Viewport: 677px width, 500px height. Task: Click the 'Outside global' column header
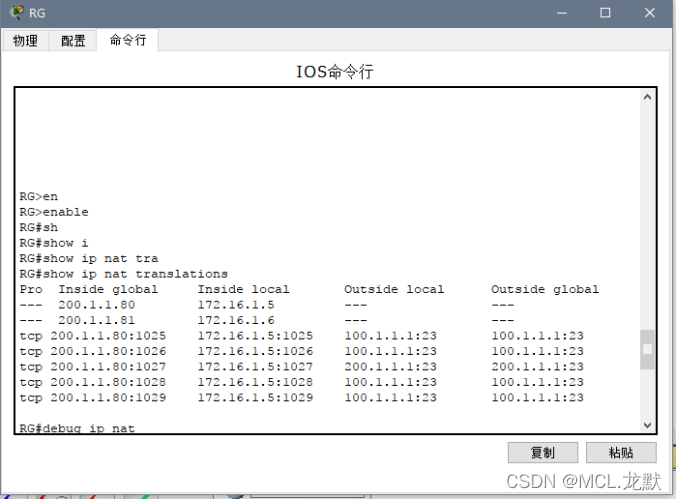(x=545, y=289)
